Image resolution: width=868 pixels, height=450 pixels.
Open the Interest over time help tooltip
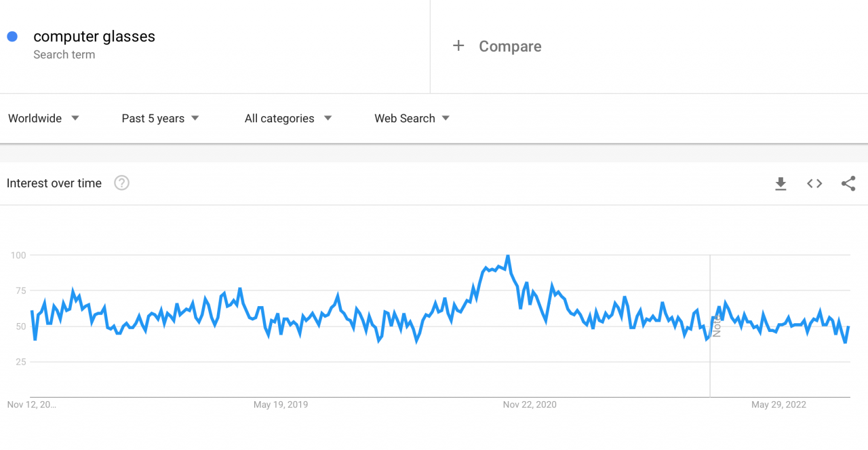click(x=121, y=182)
